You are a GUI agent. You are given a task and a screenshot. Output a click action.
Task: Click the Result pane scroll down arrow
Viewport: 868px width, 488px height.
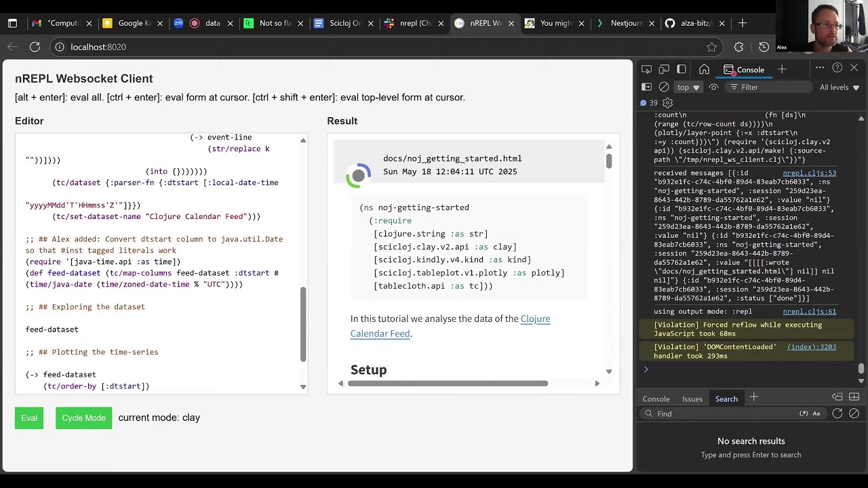pyautogui.click(x=609, y=371)
